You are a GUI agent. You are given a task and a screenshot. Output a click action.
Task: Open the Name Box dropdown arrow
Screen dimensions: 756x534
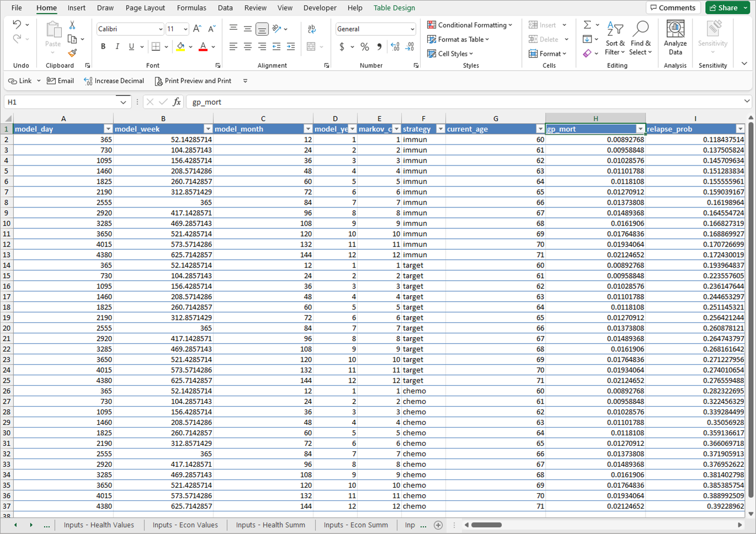(123, 102)
